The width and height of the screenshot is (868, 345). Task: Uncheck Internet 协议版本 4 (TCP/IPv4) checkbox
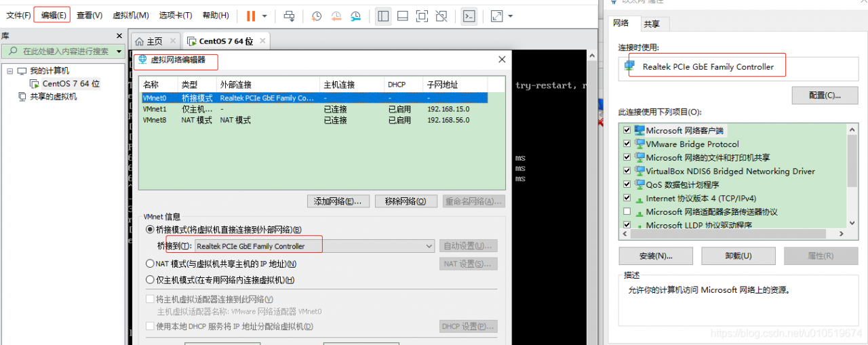(627, 198)
